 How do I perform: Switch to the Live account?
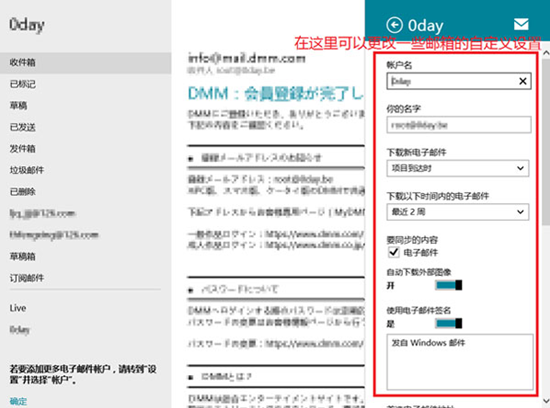pos(18,308)
